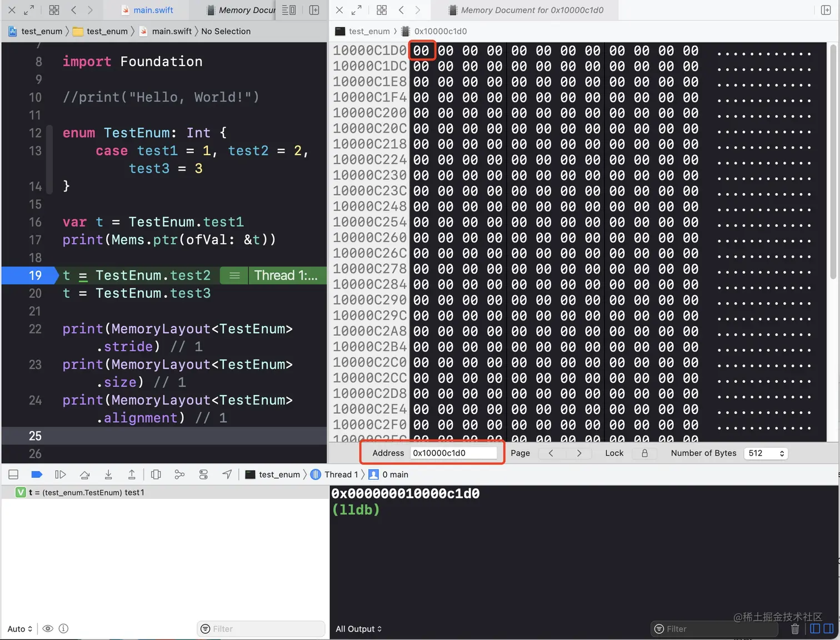840x640 pixels.
Task: Open test_enum project breadcrumb
Action: (x=36, y=31)
